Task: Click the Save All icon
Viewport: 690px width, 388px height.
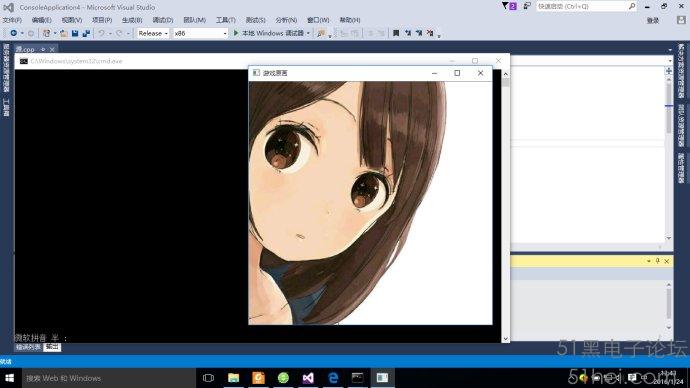Action: coord(86,33)
